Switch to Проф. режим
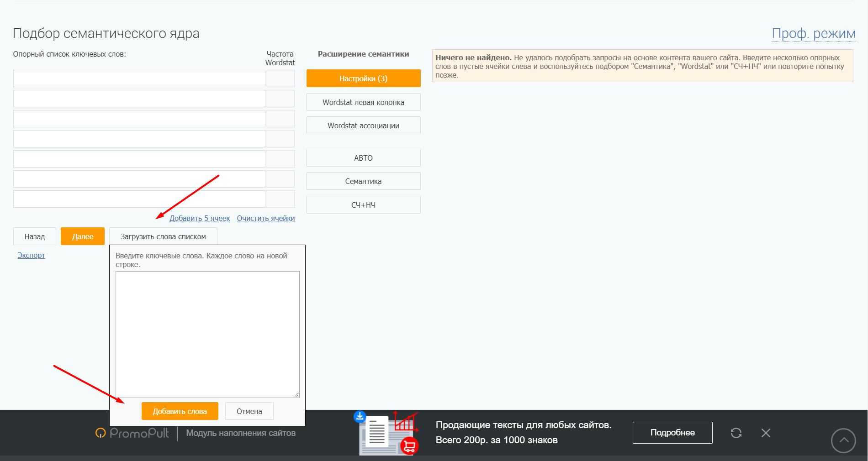 click(x=813, y=33)
